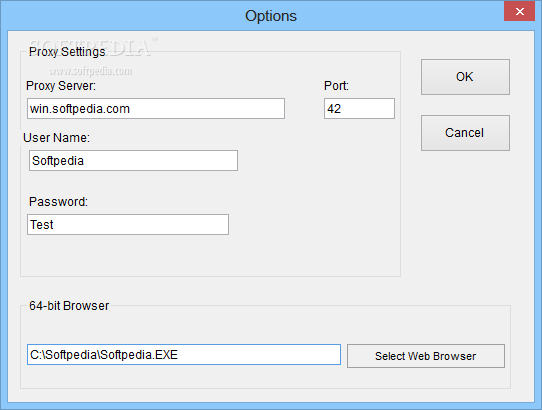Click the "Proxy Settings" group title
Screen dimensions: 542x410
click(x=67, y=52)
